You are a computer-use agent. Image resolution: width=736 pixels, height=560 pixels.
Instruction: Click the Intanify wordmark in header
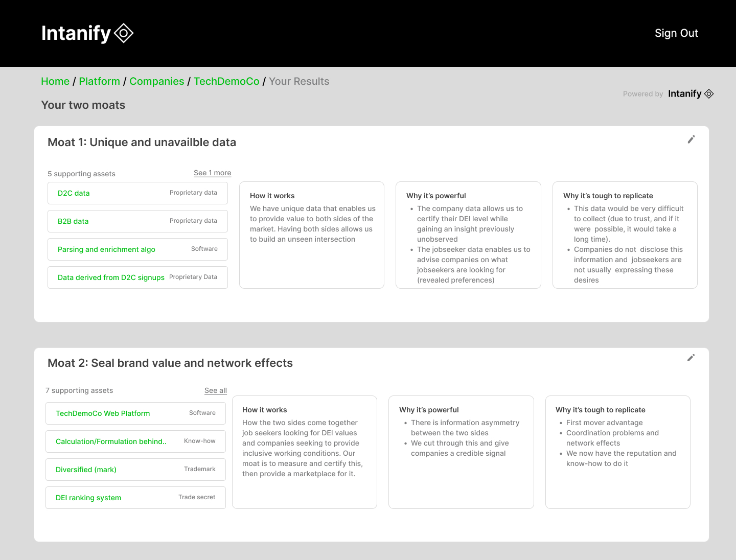point(76,33)
